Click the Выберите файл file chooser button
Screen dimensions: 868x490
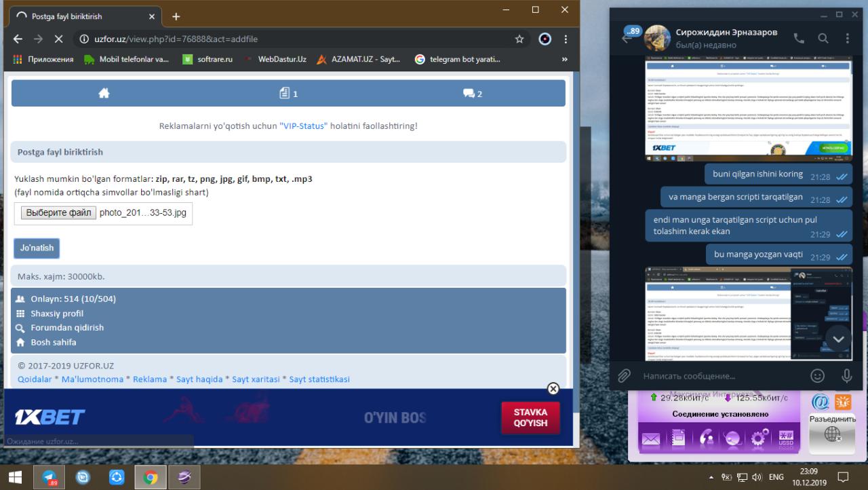coord(58,213)
